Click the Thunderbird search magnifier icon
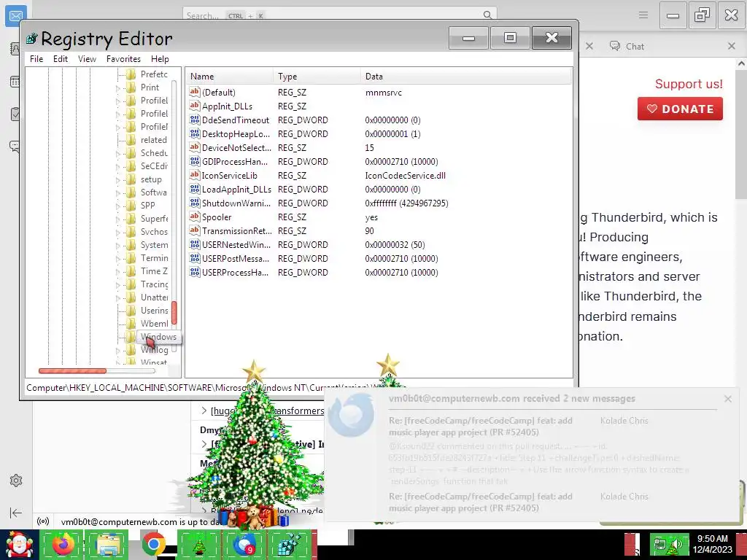Viewport: 747px width, 560px height. coord(487,15)
